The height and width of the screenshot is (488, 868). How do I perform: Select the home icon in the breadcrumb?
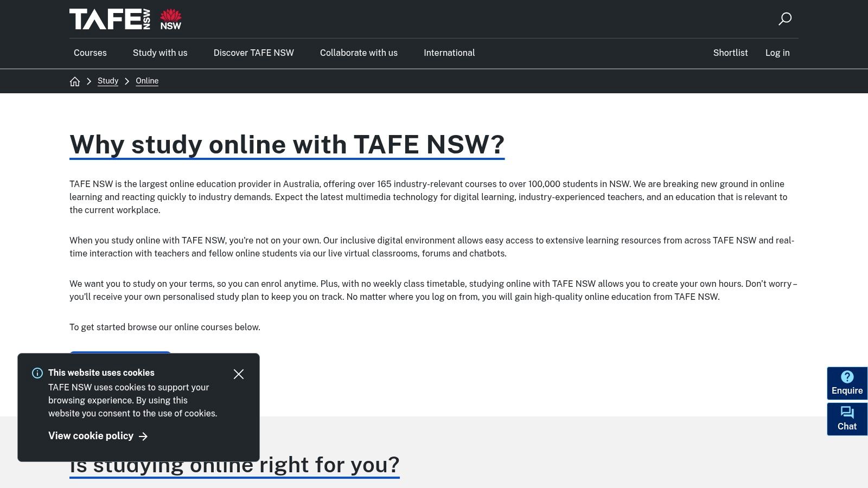click(x=75, y=81)
